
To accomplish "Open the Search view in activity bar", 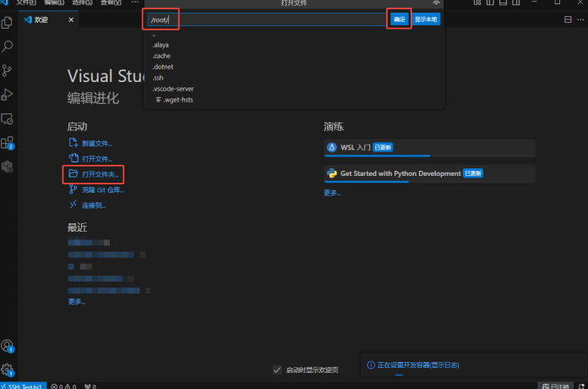I will (7, 47).
